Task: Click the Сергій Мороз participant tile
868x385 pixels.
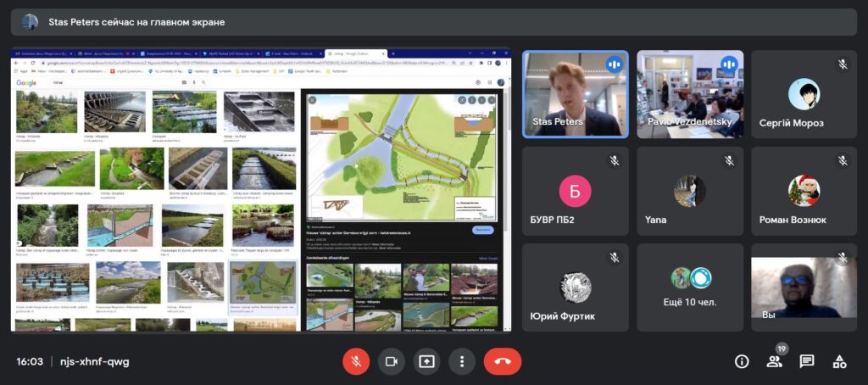Action: 804,94
